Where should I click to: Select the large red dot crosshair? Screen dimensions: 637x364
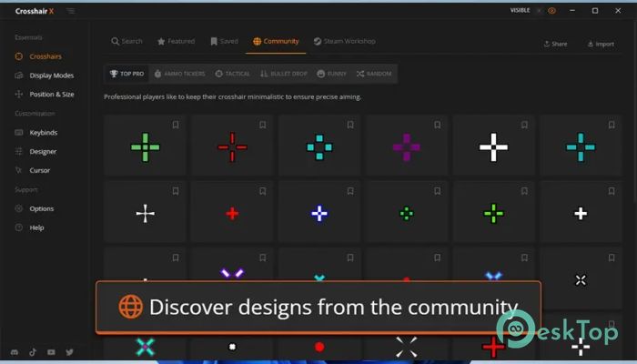coord(319,347)
